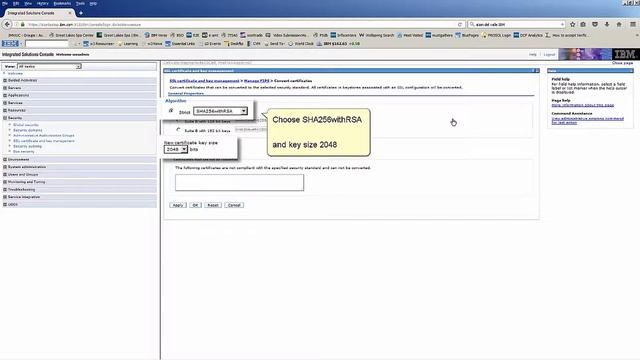The height and width of the screenshot is (360, 640).
Task: Click the Firefox search box
Action: pos(516,24)
